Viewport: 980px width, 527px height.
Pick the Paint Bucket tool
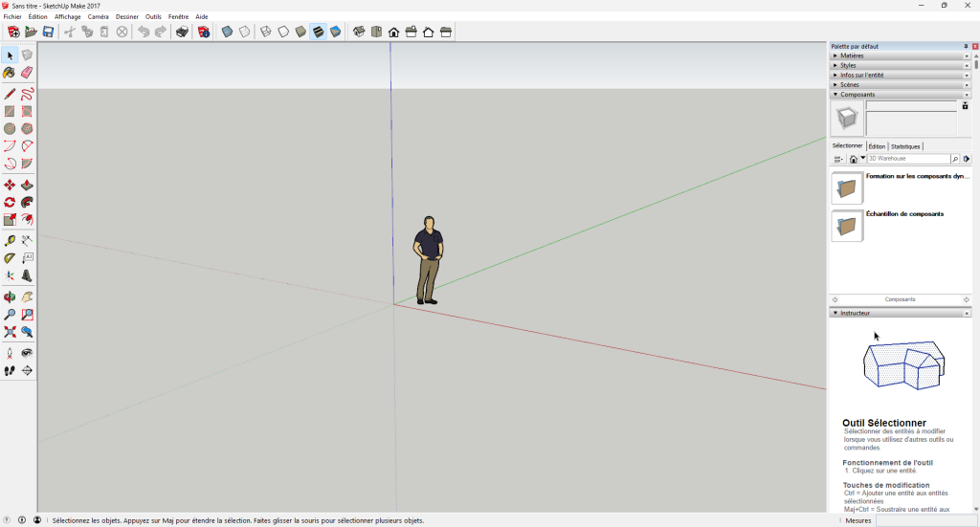coord(10,73)
